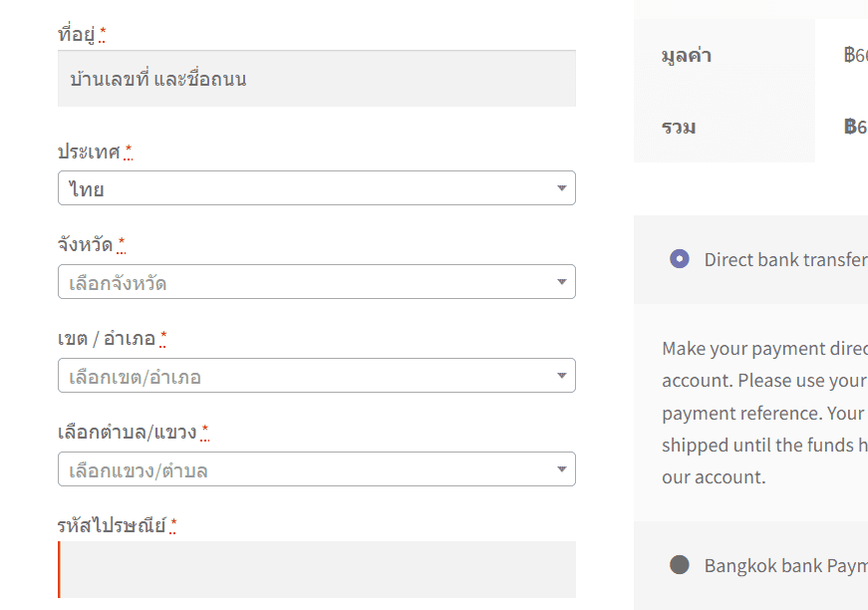The width and height of the screenshot is (868, 610).
Task: Open the country dropdown showing ไทย
Action: click(309, 188)
